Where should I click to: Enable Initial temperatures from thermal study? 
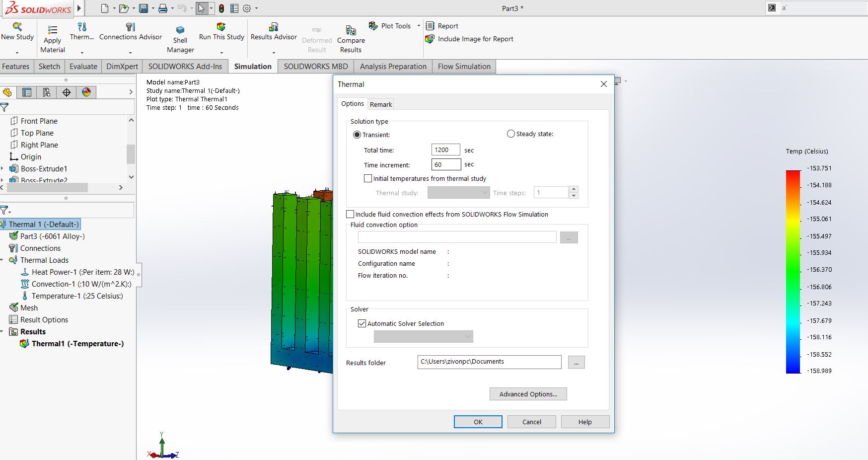pos(368,178)
